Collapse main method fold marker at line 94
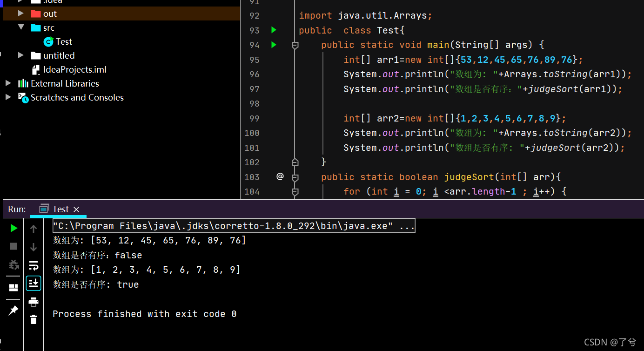 [x=295, y=45]
